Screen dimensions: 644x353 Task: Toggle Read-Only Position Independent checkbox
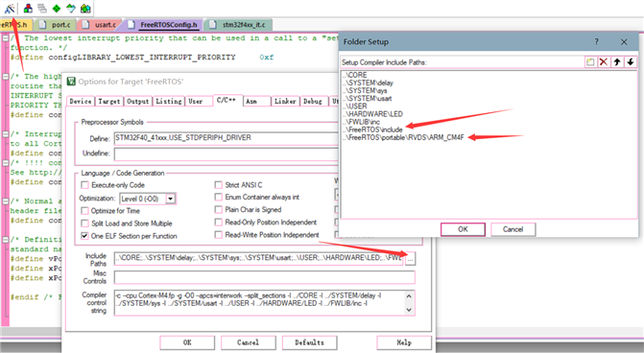tap(219, 223)
